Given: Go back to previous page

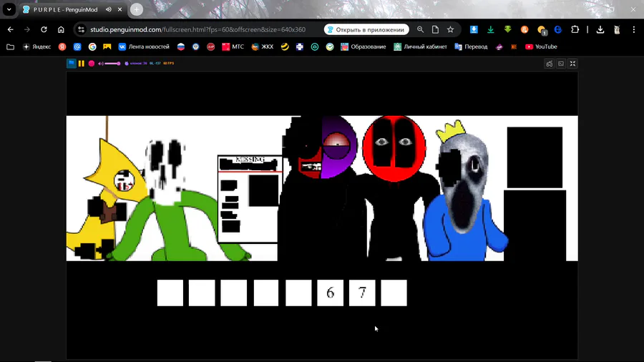Looking at the screenshot, I should (x=10, y=29).
